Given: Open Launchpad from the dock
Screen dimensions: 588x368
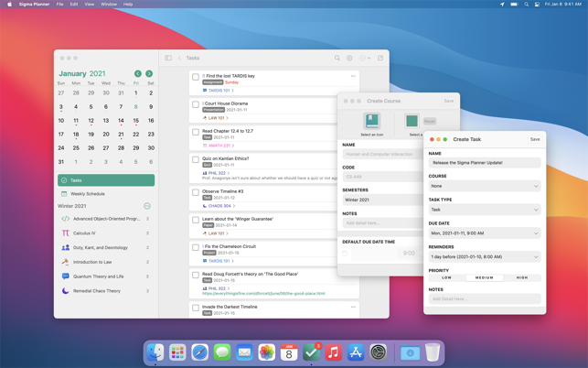Looking at the screenshot, I should click(177, 352).
